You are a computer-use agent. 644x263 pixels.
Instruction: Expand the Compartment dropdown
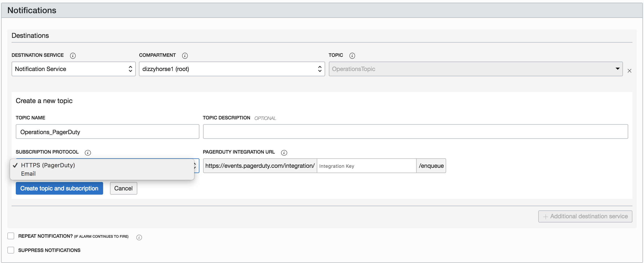click(232, 69)
